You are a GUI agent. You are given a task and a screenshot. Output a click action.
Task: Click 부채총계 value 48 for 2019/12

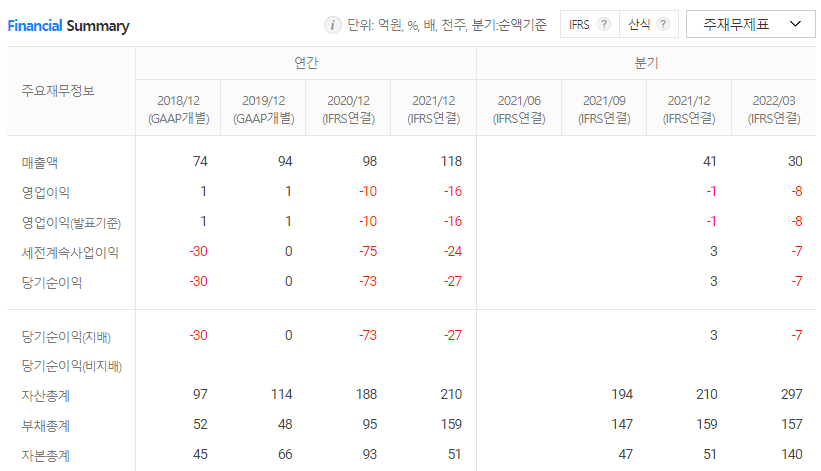point(285,424)
